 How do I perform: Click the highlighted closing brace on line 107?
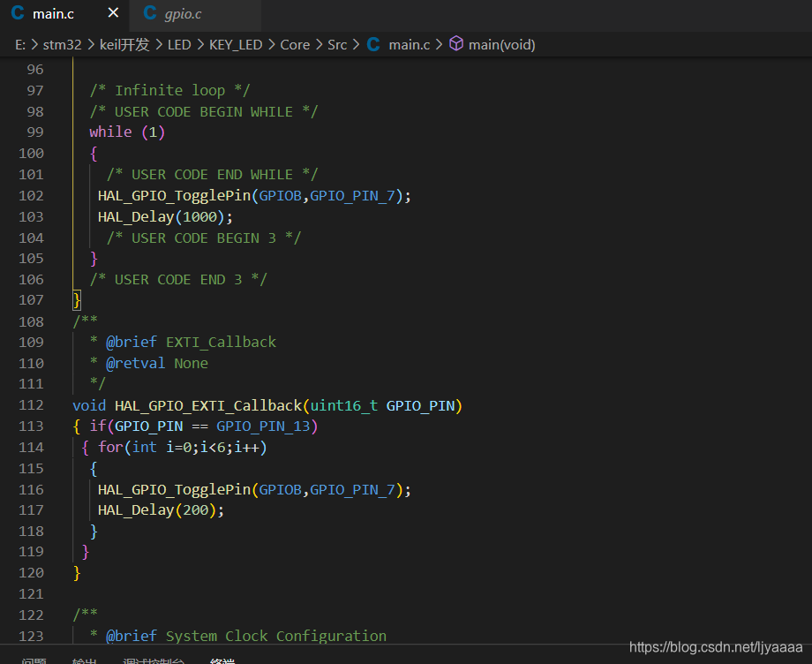77,300
